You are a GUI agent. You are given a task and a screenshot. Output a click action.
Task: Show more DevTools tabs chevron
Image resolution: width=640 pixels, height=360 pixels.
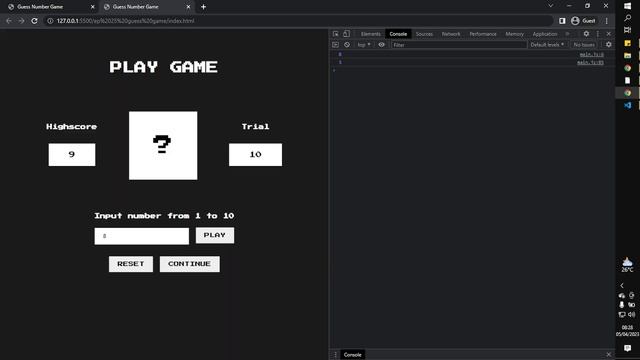pos(567,34)
